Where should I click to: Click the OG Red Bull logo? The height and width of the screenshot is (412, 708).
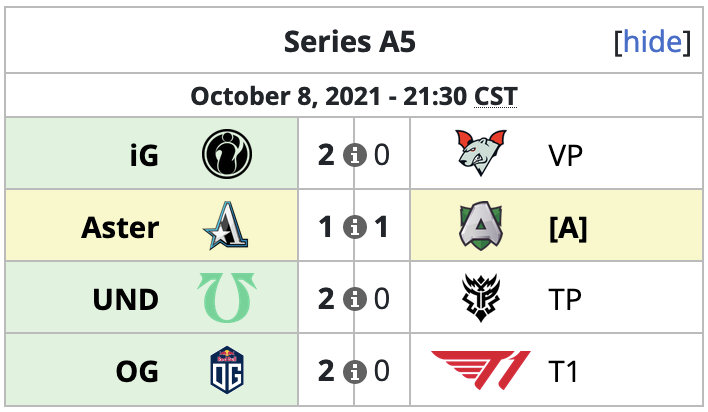tap(227, 370)
